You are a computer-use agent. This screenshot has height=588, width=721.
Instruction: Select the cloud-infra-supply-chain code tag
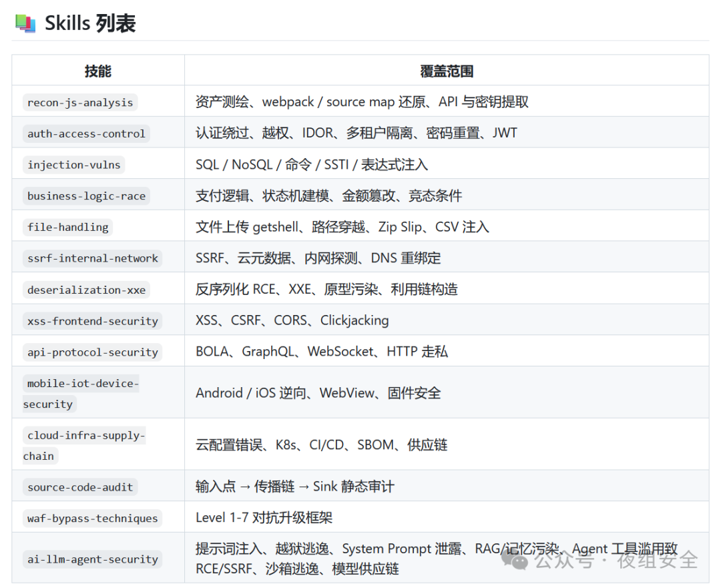84,445
